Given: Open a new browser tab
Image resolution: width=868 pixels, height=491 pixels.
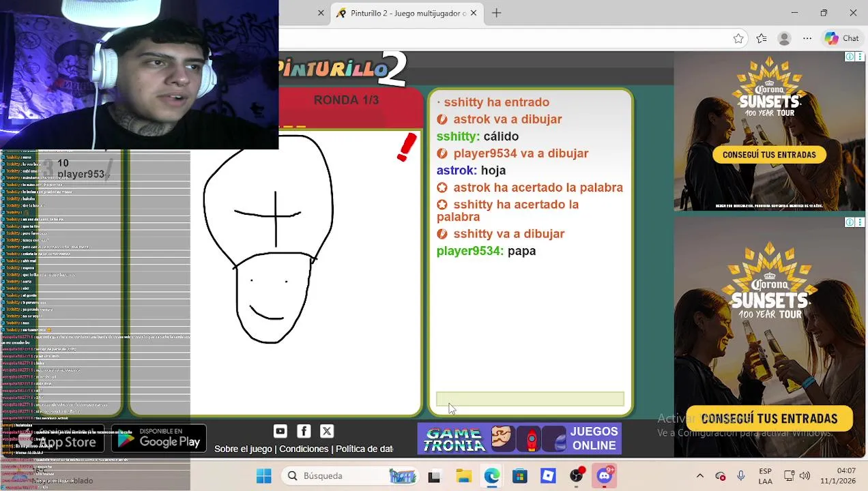Looking at the screenshot, I should (x=496, y=13).
